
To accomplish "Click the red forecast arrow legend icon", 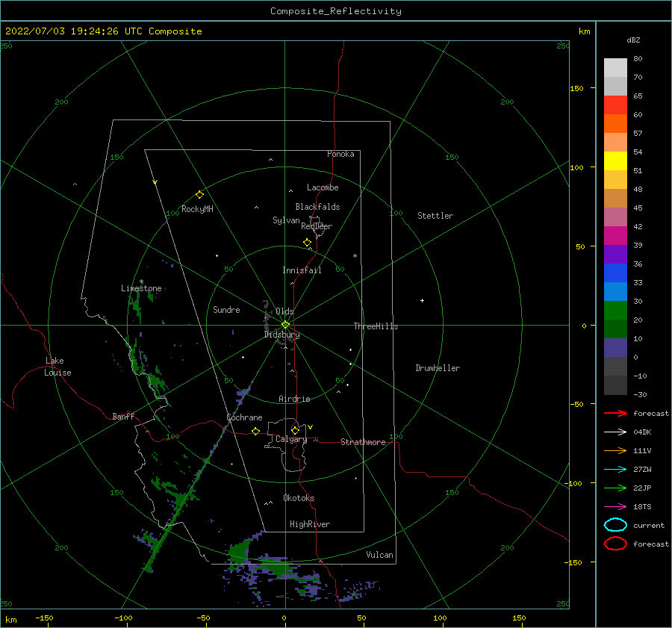I will click(615, 413).
